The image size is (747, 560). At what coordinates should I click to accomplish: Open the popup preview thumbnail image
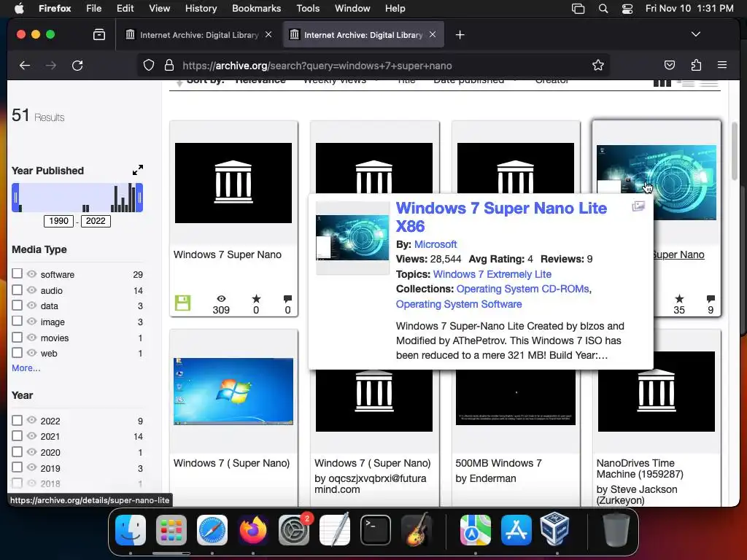352,238
